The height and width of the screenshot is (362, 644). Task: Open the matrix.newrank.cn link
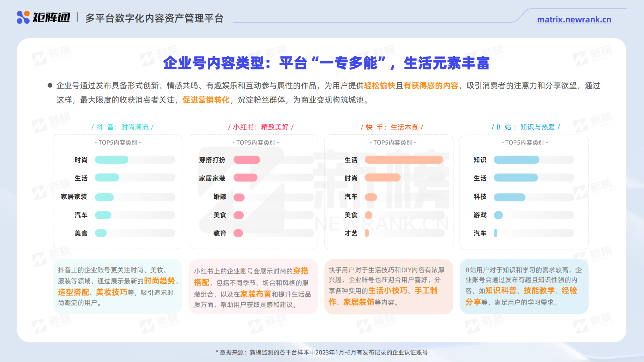(574, 20)
